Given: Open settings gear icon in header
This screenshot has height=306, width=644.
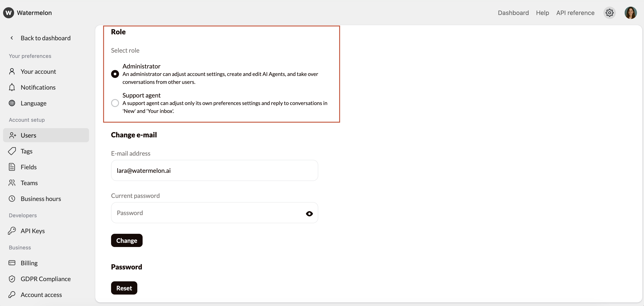Looking at the screenshot, I should pos(609,13).
